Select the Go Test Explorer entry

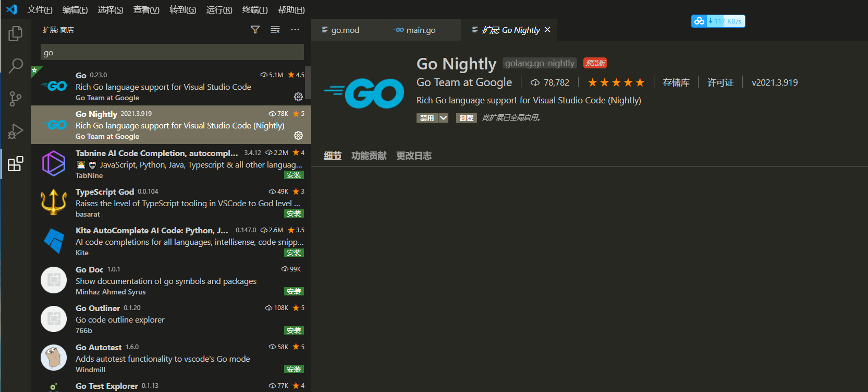click(171, 386)
